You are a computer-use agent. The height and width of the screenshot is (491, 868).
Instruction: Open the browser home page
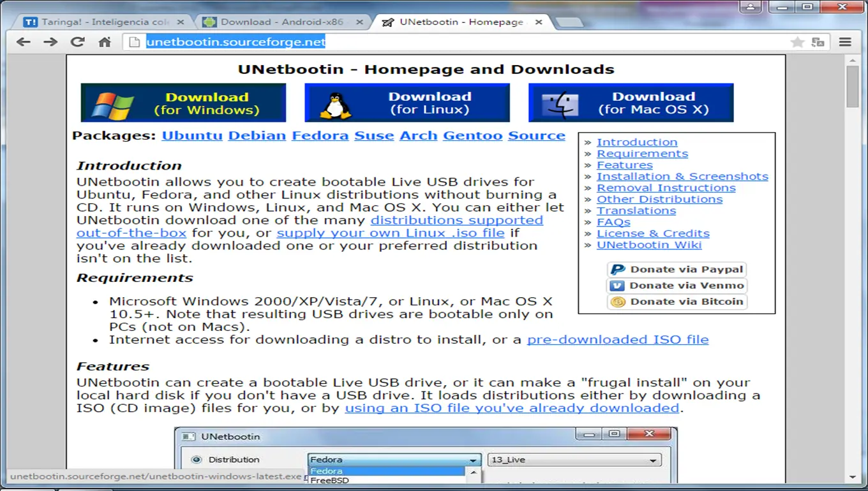(x=105, y=42)
